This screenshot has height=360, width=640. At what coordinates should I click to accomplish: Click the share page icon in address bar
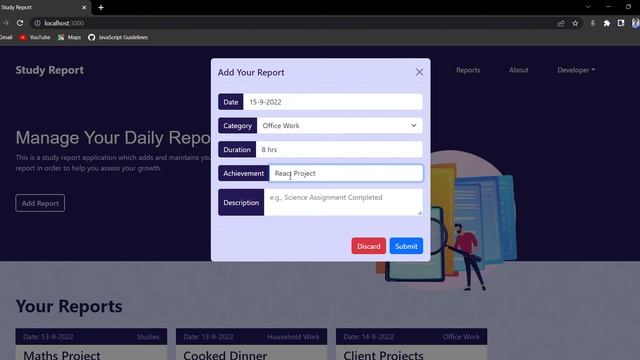pyautogui.click(x=561, y=23)
